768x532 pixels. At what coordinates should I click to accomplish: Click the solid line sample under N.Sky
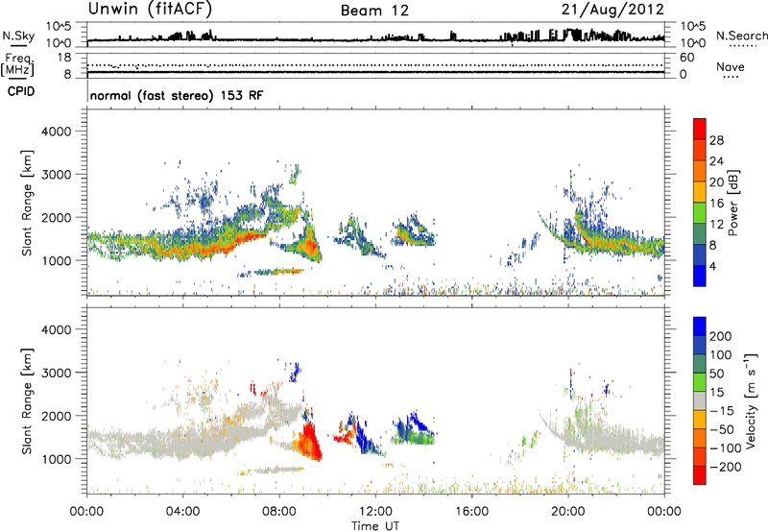coord(18,45)
